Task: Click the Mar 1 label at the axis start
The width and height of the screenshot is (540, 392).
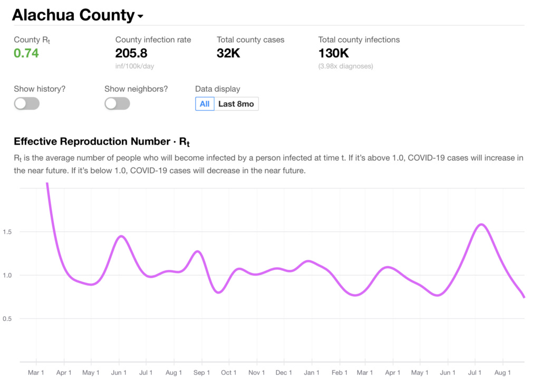Action: (x=36, y=373)
